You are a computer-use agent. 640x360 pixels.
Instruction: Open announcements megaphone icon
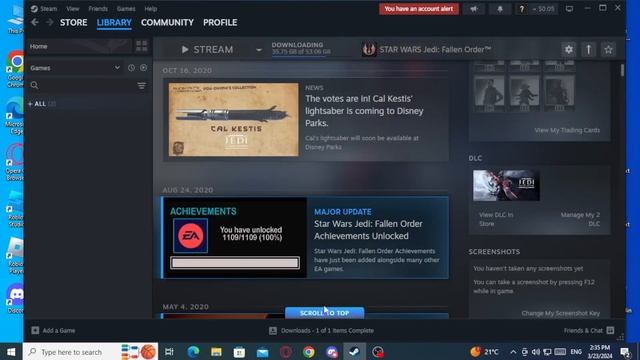(473, 9)
